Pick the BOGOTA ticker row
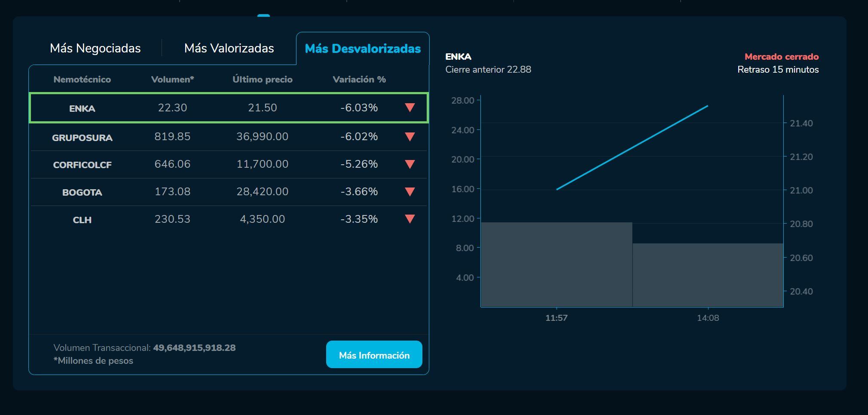This screenshot has width=868, height=415. click(82, 193)
